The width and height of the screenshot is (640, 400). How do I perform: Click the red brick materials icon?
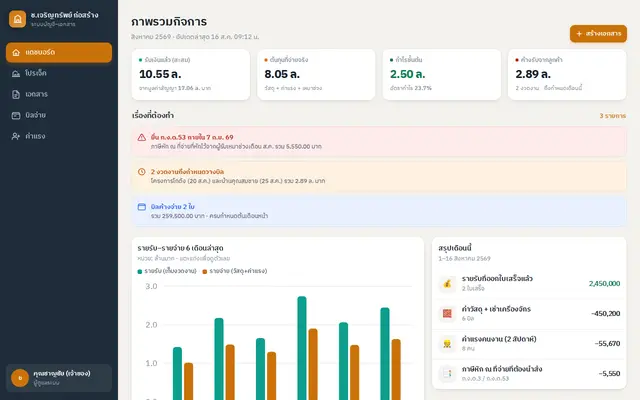pos(447,314)
